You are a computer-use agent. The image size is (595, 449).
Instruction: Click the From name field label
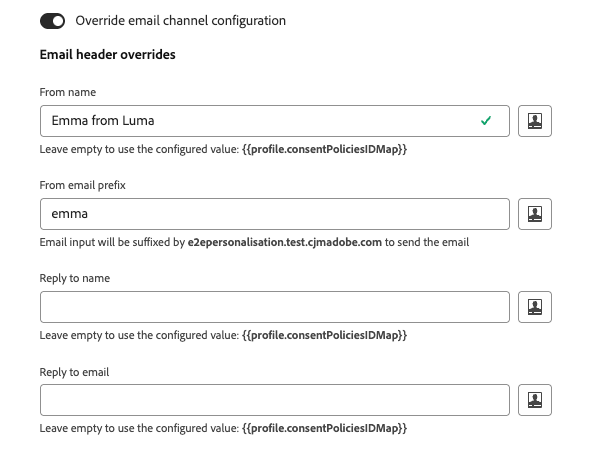(x=68, y=92)
